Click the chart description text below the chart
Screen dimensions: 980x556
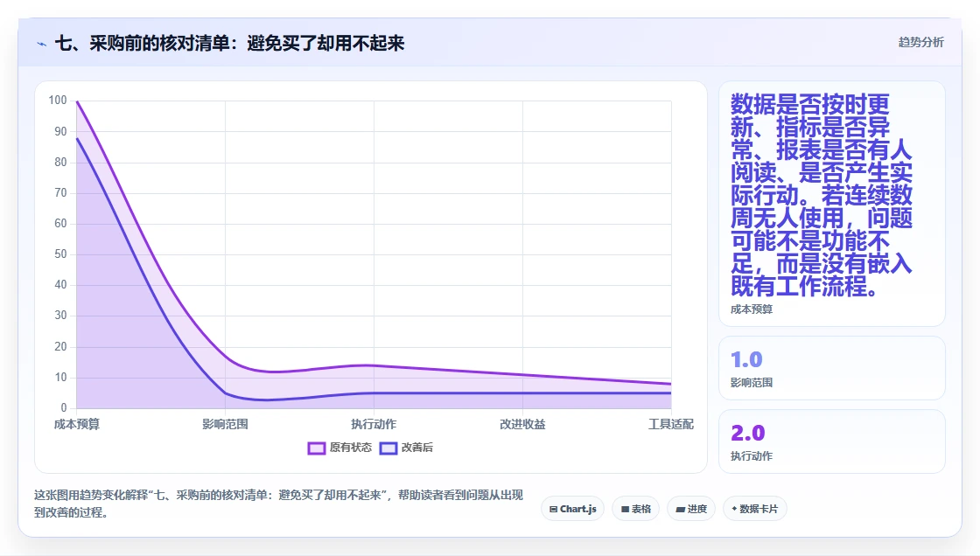[x=278, y=504]
